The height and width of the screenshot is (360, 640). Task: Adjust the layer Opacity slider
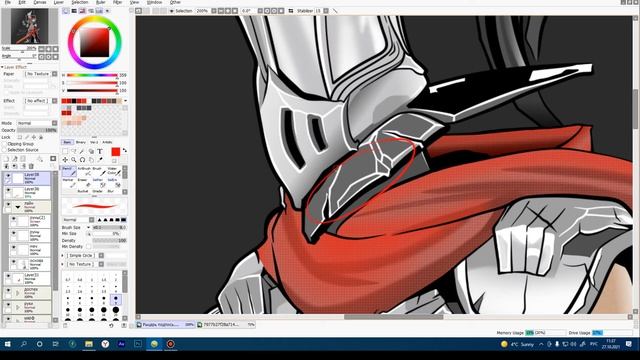[37, 130]
